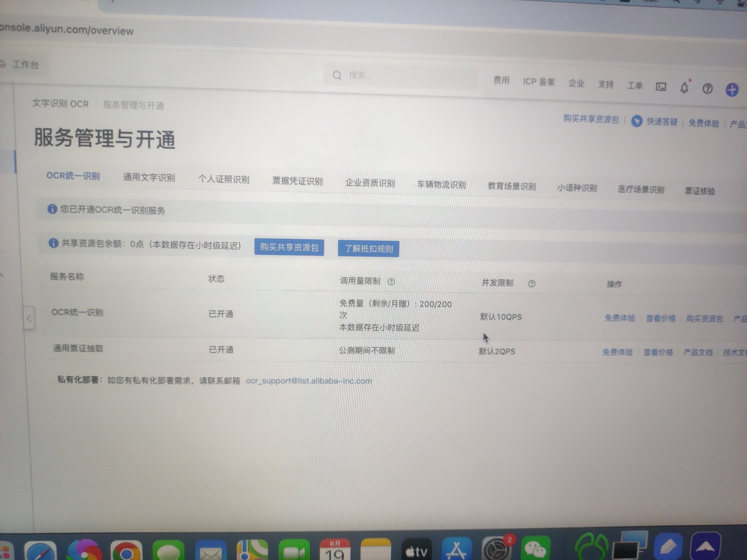Click the help icon beside 调用量限制
This screenshot has width=747, height=560.
tap(391, 282)
